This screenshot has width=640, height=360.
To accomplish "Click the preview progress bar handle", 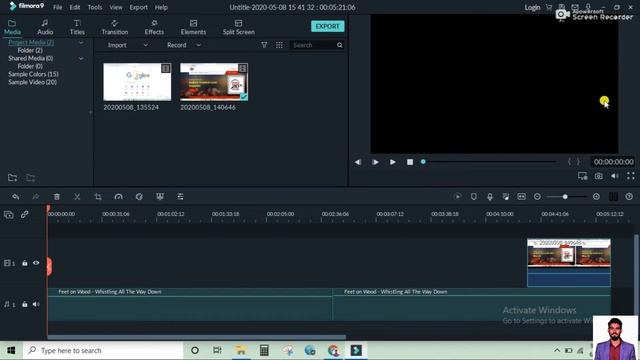I will click(423, 162).
